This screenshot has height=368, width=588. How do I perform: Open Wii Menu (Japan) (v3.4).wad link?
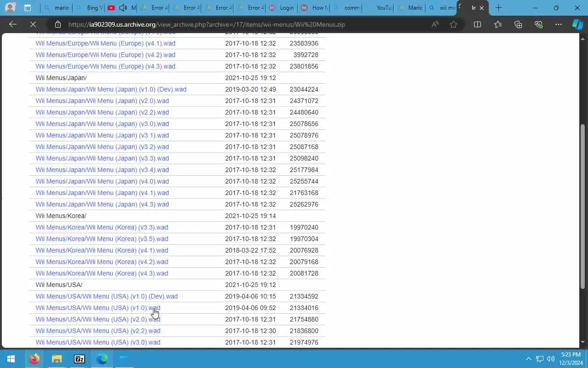pyautogui.click(x=102, y=170)
